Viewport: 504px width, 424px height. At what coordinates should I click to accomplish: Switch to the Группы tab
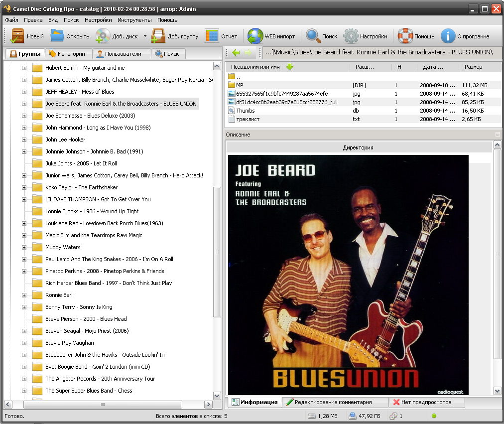(25, 54)
